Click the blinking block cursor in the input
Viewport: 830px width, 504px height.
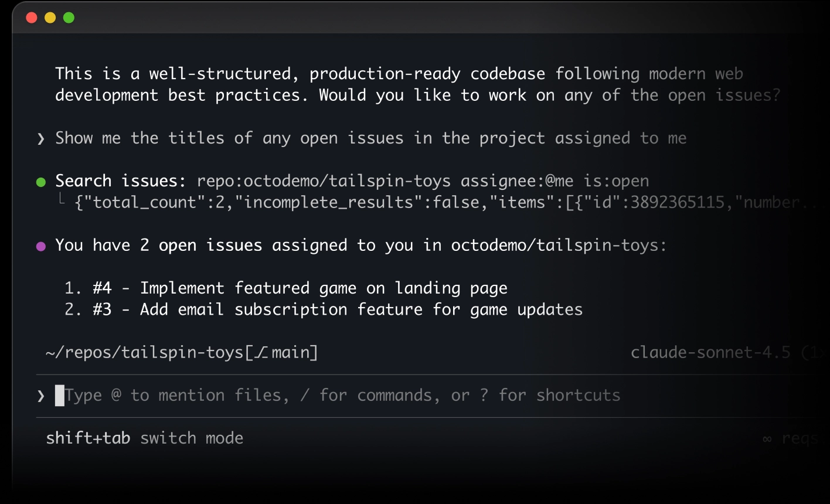coord(59,395)
